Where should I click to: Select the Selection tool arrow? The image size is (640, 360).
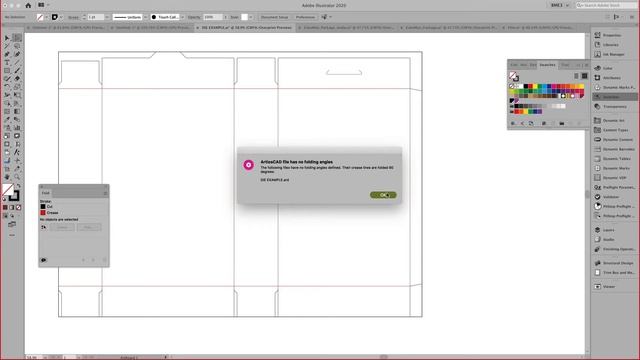[7, 38]
